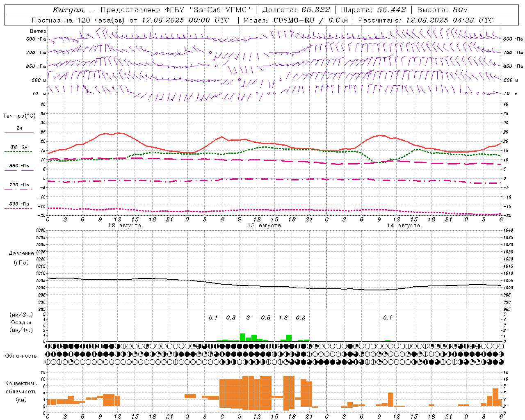The image size is (525, 420).
Task: Click the 'Осадки' precipitation label
Action: click(21, 322)
